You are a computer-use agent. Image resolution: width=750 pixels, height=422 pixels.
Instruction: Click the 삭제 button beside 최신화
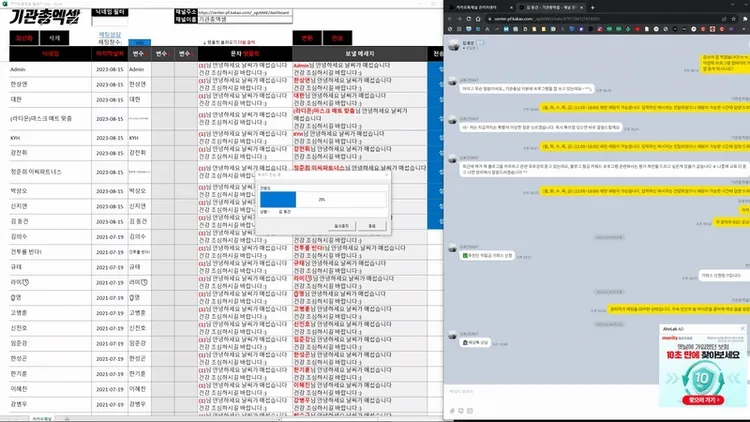click(x=54, y=38)
